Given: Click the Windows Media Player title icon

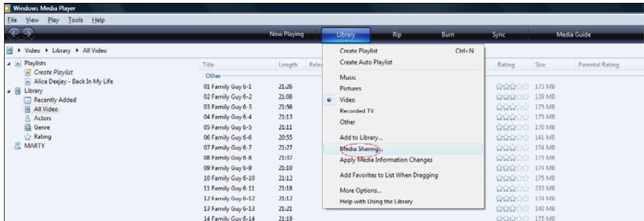Looking at the screenshot, I should click(x=8, y=9).
